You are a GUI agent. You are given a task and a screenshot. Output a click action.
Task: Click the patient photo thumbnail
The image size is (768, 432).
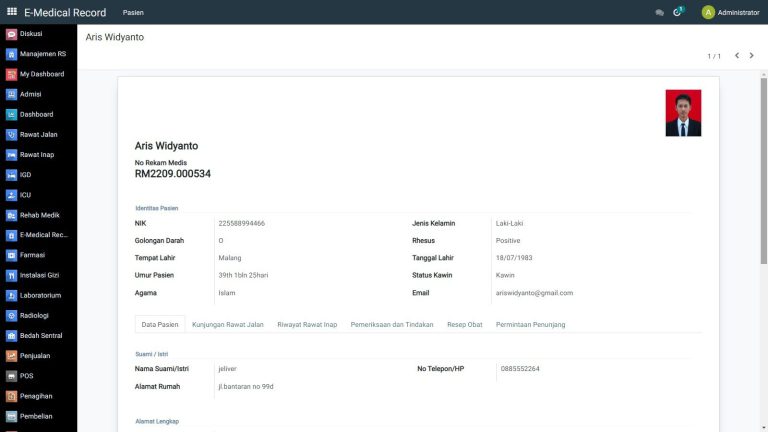(683, 113)
